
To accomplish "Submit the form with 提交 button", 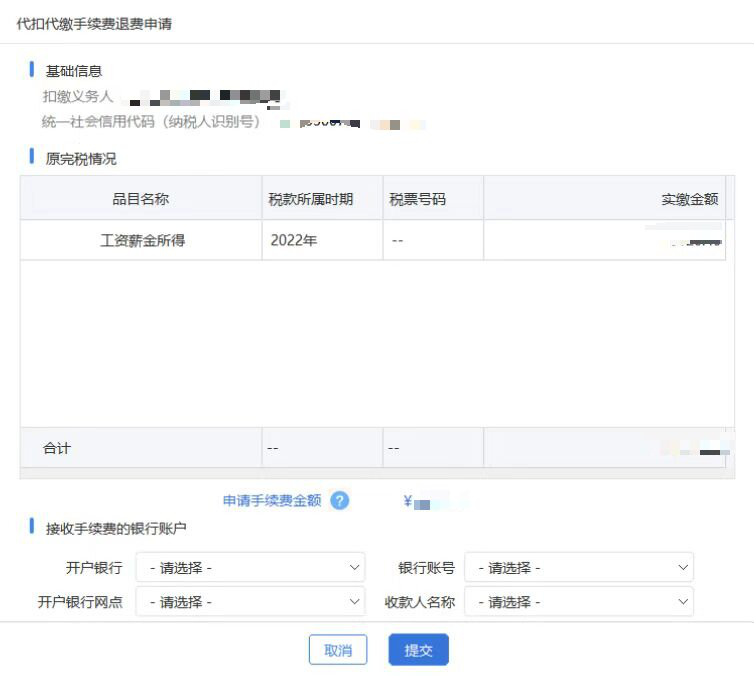I will click(418, 650).
